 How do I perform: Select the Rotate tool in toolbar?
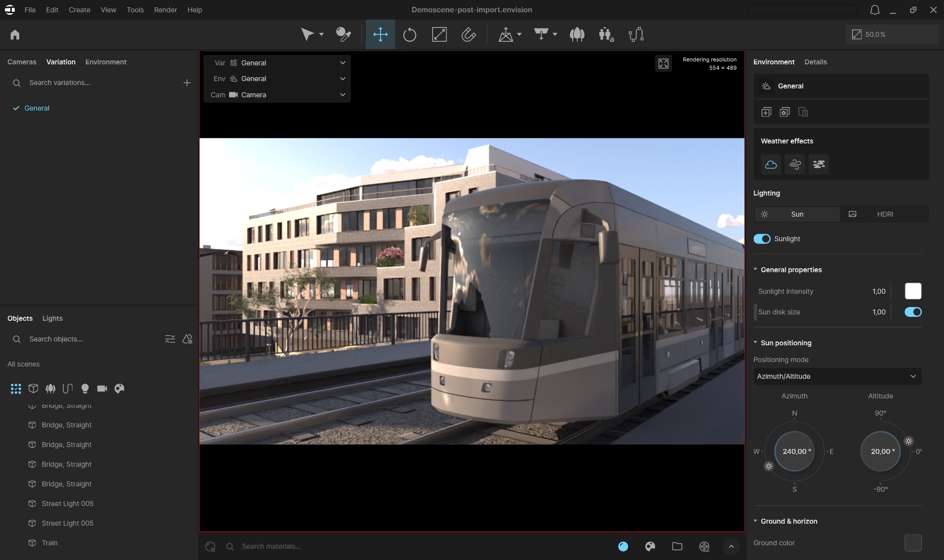[410, 35]
